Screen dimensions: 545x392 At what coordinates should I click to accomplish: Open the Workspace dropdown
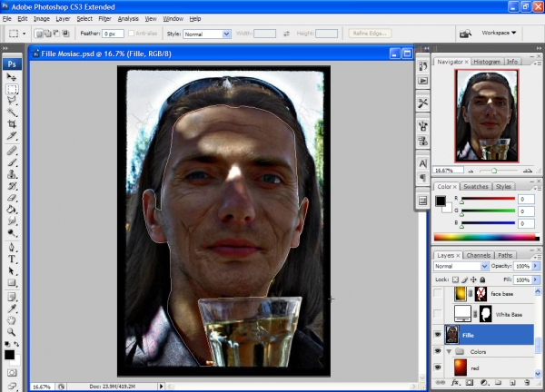click(499, 33)
